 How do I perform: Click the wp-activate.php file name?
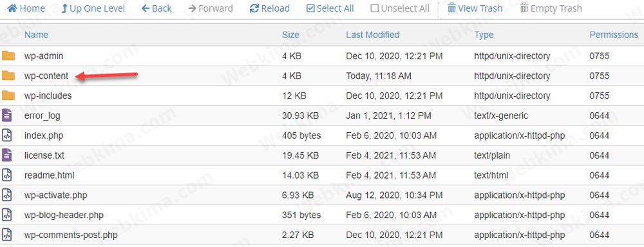55,195
